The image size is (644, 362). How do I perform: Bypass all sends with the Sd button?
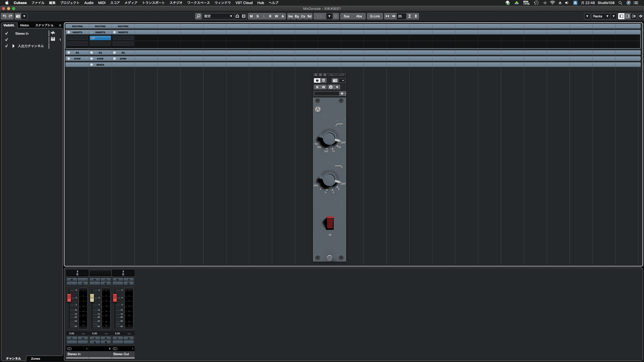[309, 16]
